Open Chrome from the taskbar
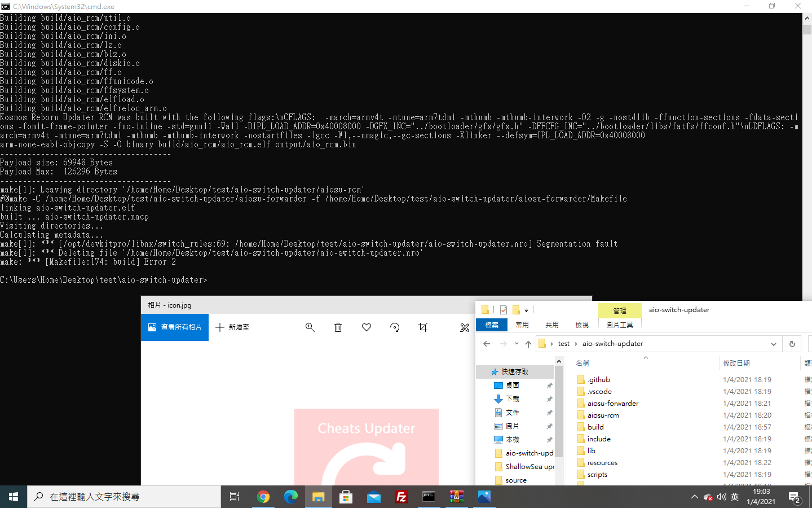This screenshot has height=508, width=812. [x=263, y=497]
